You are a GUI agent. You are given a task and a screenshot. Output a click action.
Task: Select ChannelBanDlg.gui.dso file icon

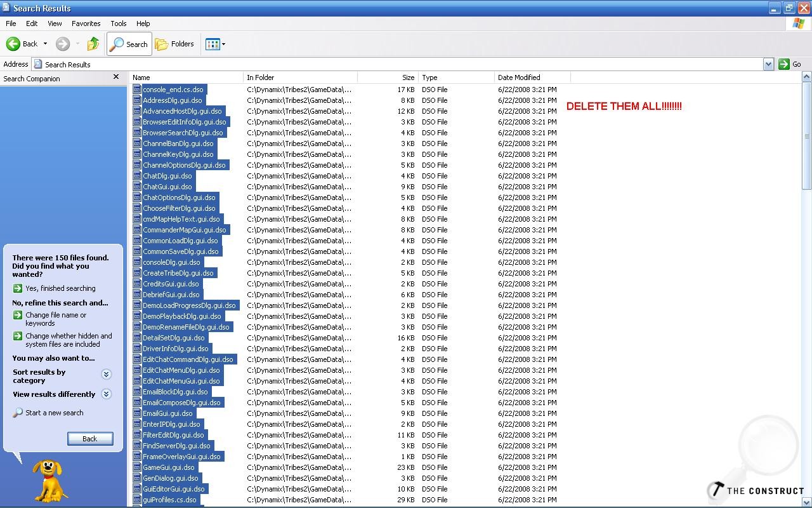pyautogui.click(x=137, y=144)
